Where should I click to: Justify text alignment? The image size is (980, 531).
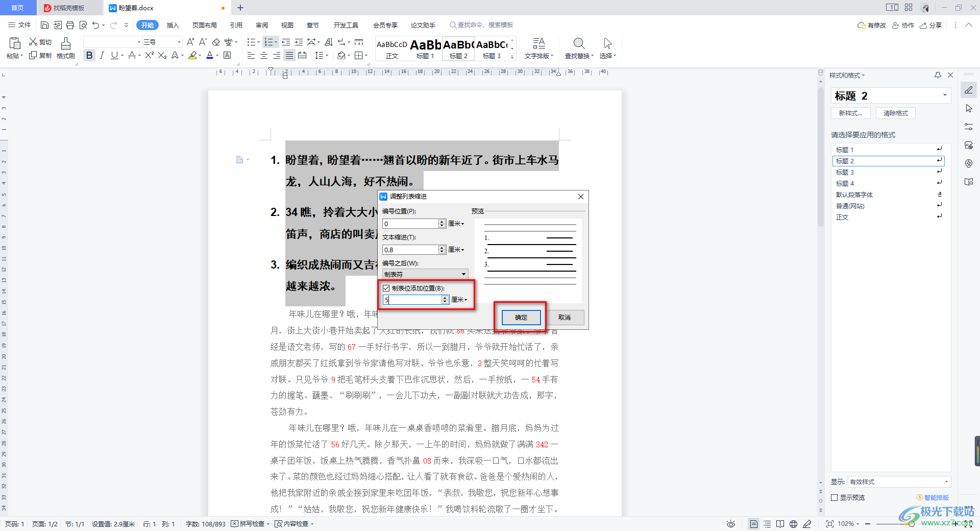click(x=289, y=55)
